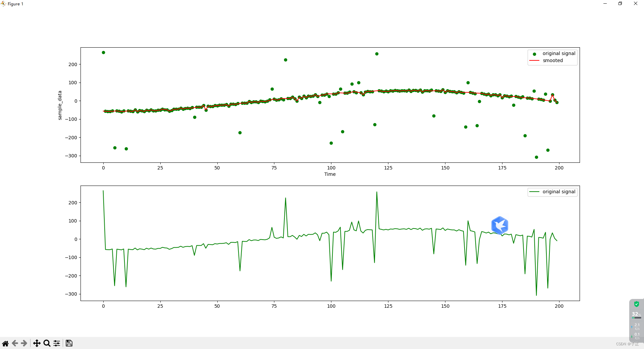Click the '100' x tick label in top plot
This screenshot has width=644, height=349.
331,168
